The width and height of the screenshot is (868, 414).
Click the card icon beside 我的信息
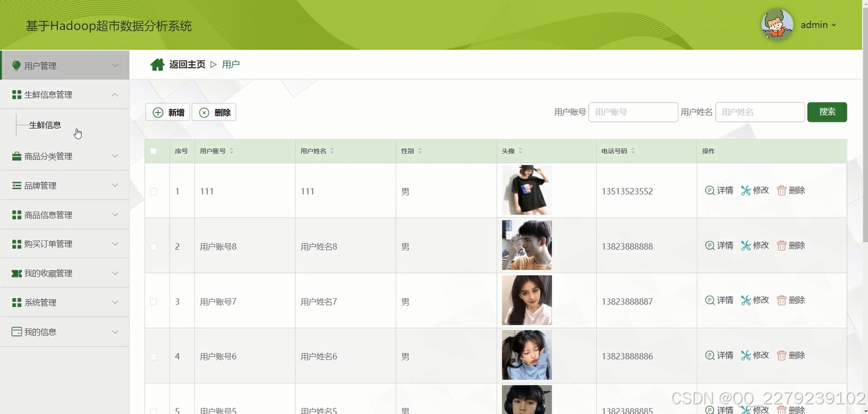[x=16, y=332]
